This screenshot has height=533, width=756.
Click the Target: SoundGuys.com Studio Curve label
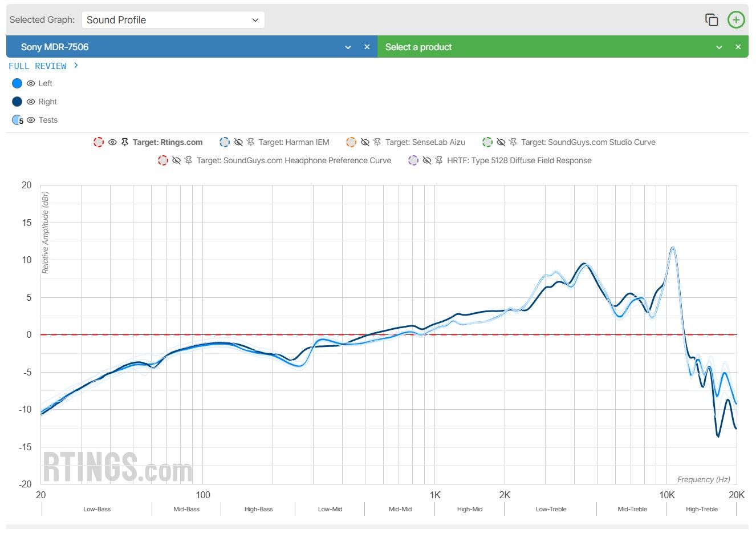588,142
